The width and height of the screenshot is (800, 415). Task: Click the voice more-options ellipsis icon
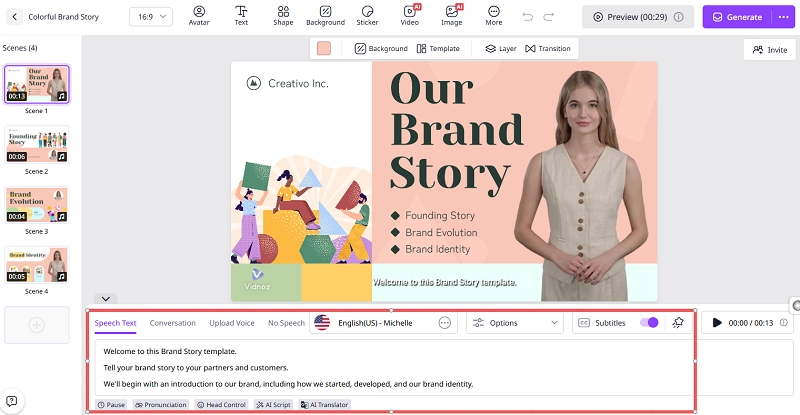click(x=445, y=323)
